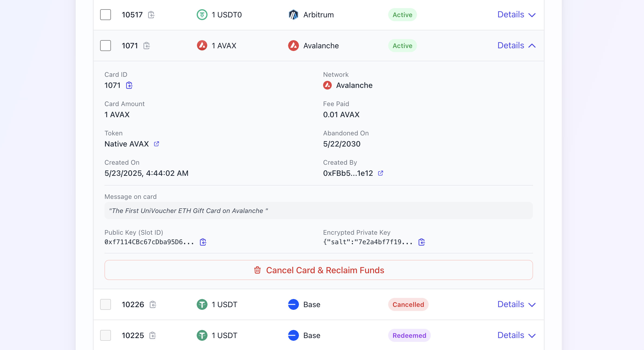Image resolution: width=644 pixels, height=350 pixels.
Task: Copy the Encrypted Private Key
Action: click(x=422, y=242)
